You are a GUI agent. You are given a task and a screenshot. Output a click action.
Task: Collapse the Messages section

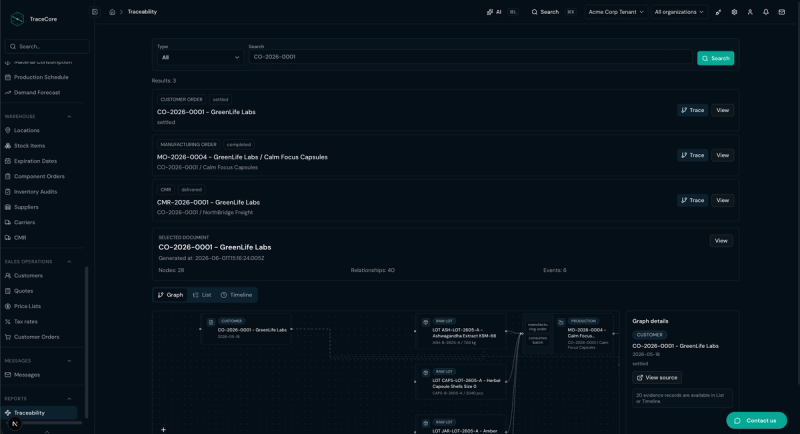click(x=69, y=361)
